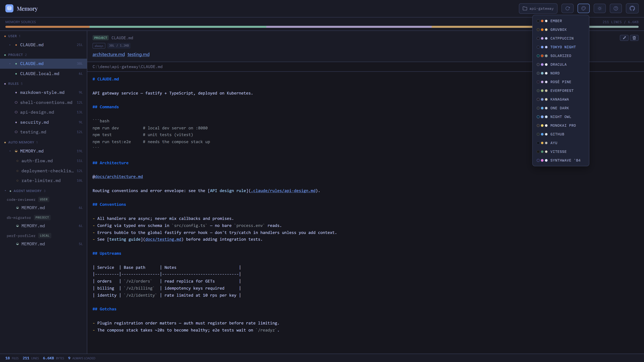Click the refresh icon in the header
The image size is (644, 362).
(x=568, y=9)
